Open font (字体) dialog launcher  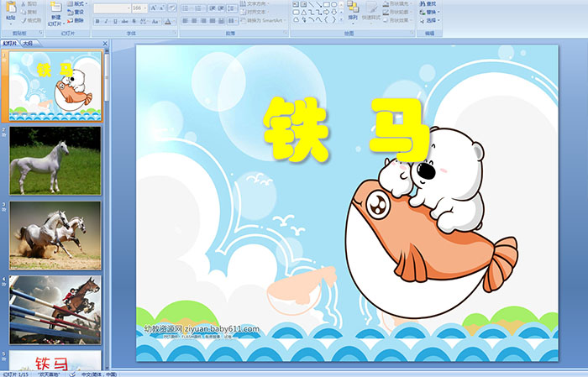tap(175, 33)
